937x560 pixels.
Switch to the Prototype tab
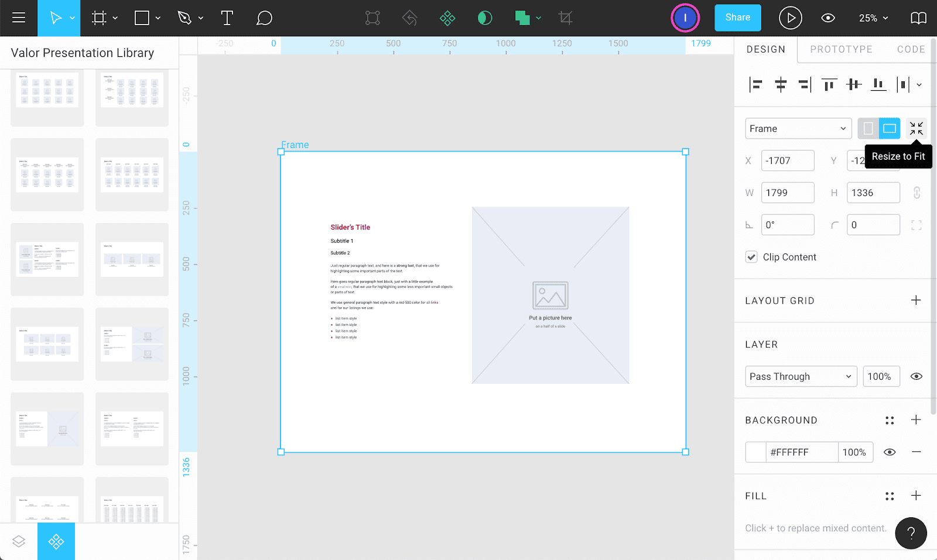[x=841, y=49]
